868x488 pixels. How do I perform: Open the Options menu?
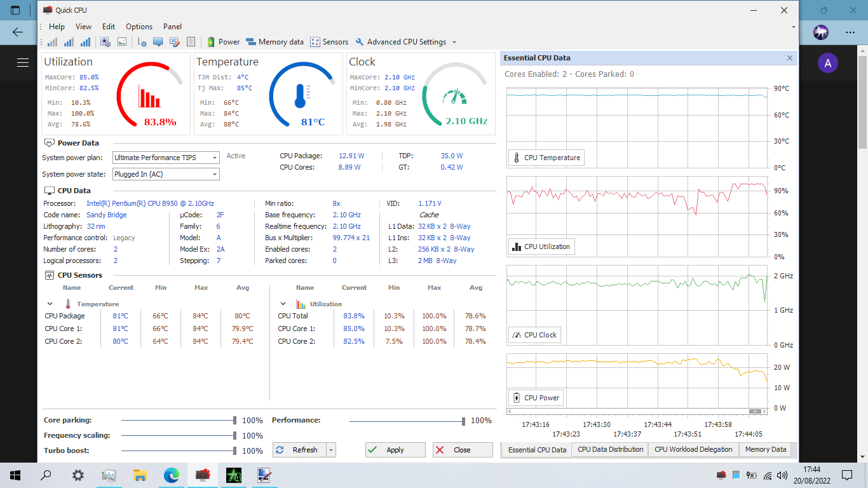pos(139,27)
